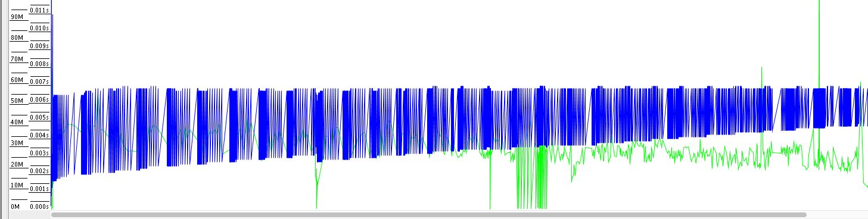Click the 0.002s time axis label
This screenshot has height=219, width=868.
pos(39,171)
